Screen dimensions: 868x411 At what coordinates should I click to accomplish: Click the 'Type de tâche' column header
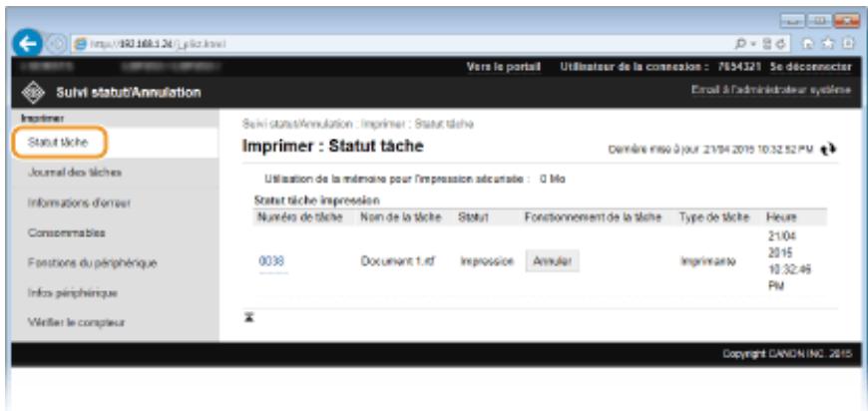point(714,217)
